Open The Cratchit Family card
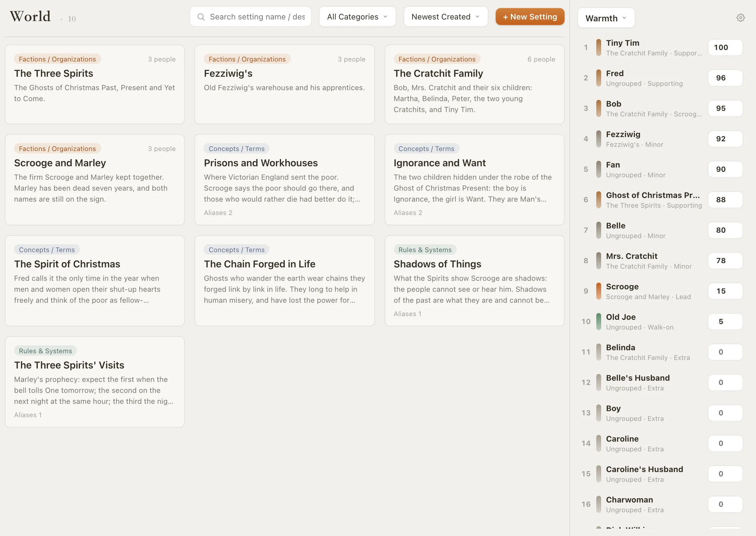 [474, 84]
